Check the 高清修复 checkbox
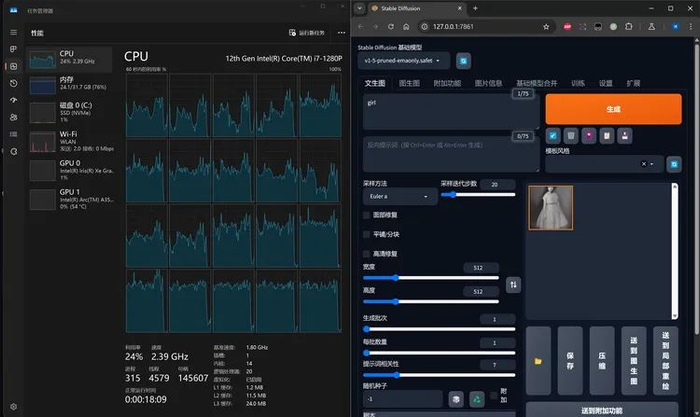 pyautogui.click(x=366, y=254)
